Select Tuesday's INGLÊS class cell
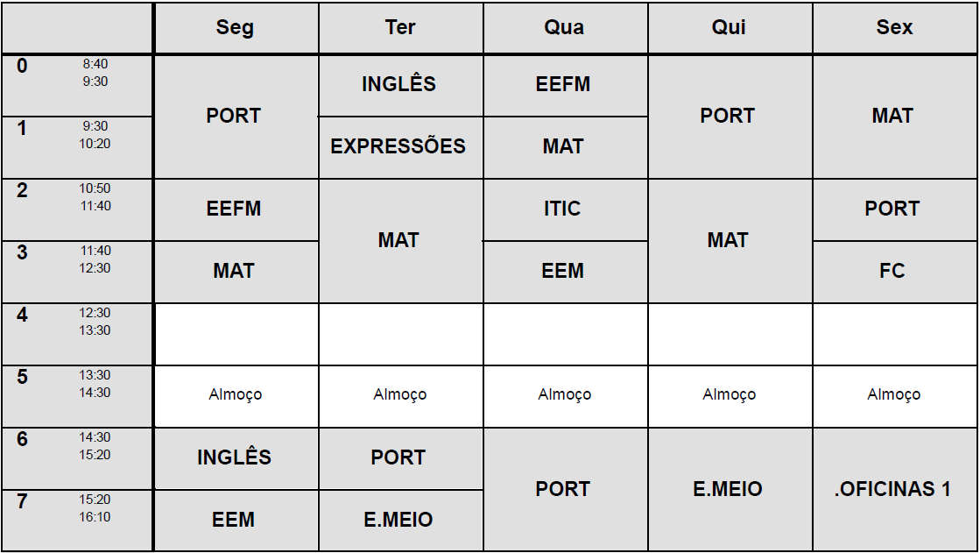 tap(398, 84)
